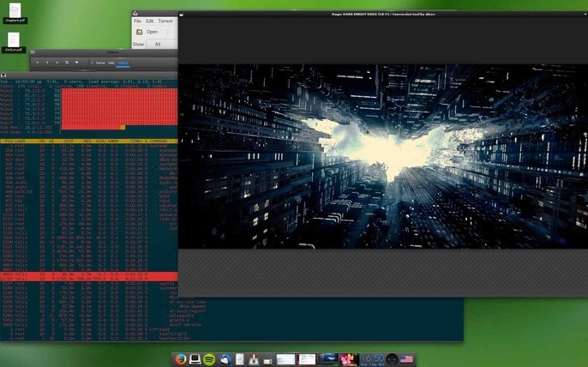Select the Home breadcrumb in path bar
The image size is (588, 367).
100,63
